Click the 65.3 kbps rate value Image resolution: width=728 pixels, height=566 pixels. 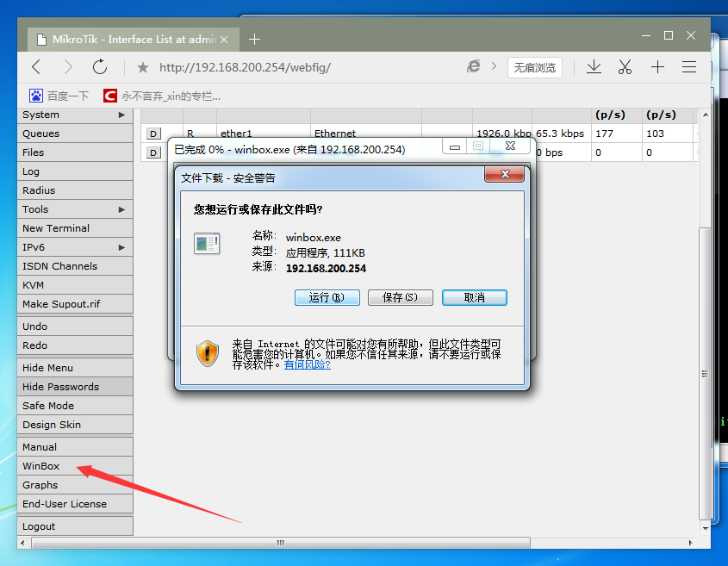(x=560, y=134)
